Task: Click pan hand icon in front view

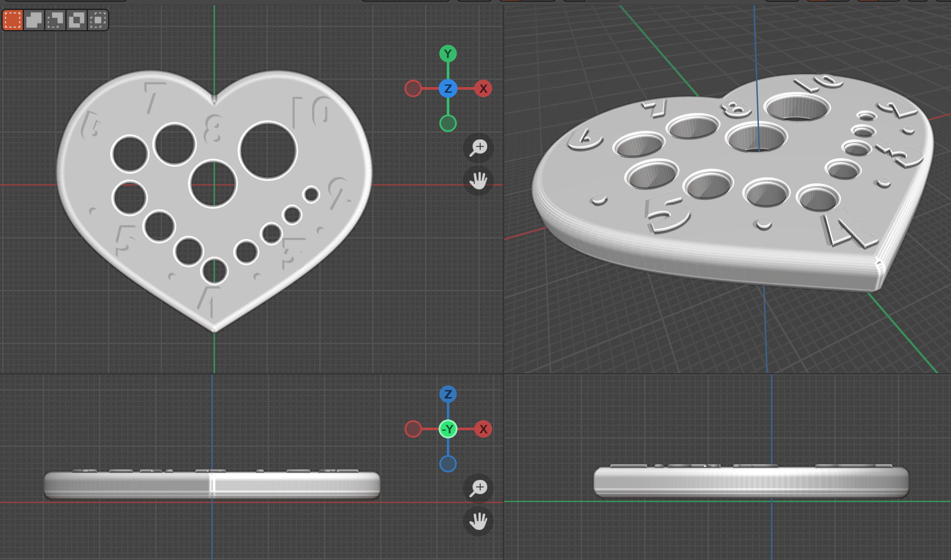Action: pos(478,521)
